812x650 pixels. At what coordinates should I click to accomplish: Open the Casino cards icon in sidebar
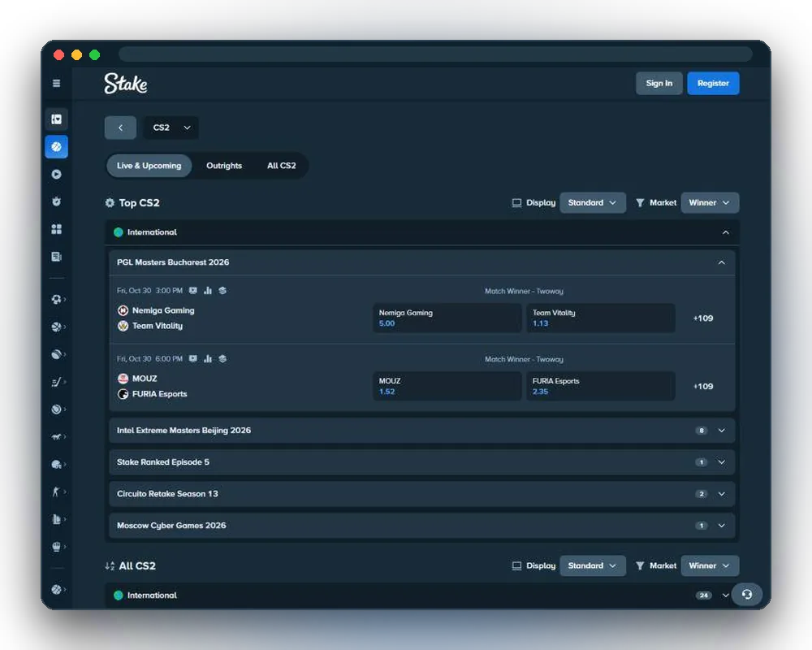click(x=57, y=119)
